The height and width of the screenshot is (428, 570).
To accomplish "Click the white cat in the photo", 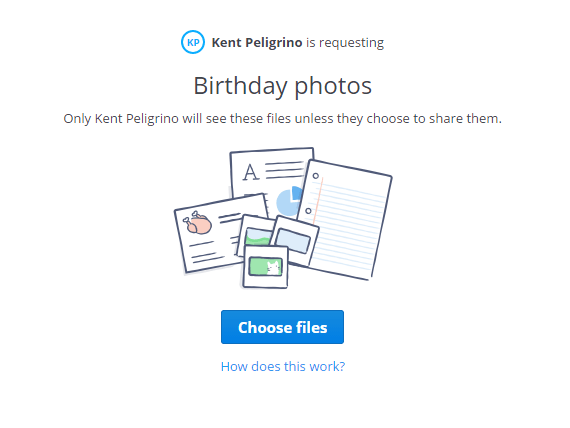I will (273, 268).
